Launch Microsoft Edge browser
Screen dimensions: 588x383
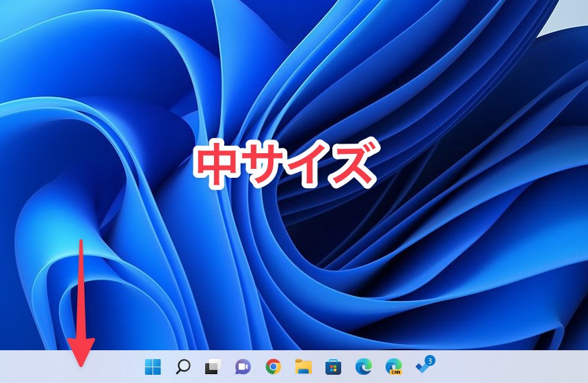[x=363, y=367]
